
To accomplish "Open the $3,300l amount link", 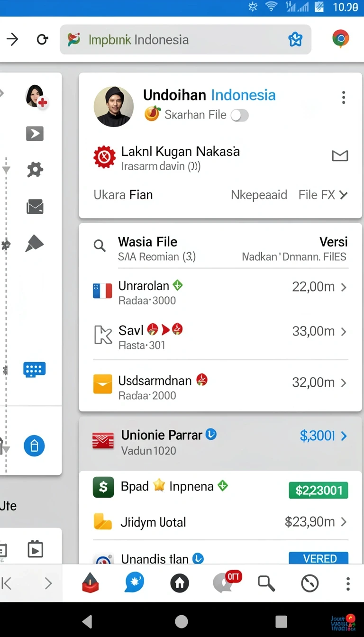I will coord(318,436).
